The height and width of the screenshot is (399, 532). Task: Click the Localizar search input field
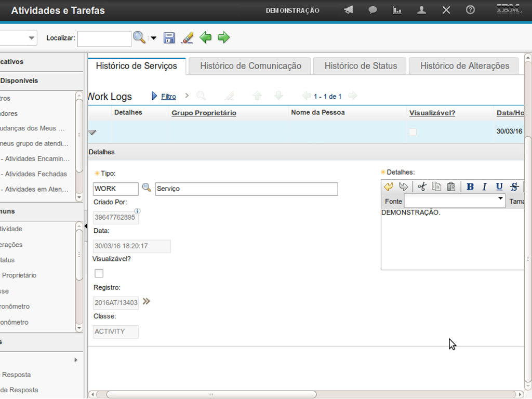point(104,38)
